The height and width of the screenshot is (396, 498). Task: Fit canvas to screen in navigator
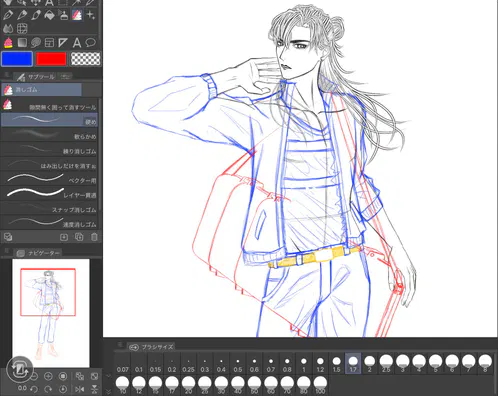(x=94, y=376)
